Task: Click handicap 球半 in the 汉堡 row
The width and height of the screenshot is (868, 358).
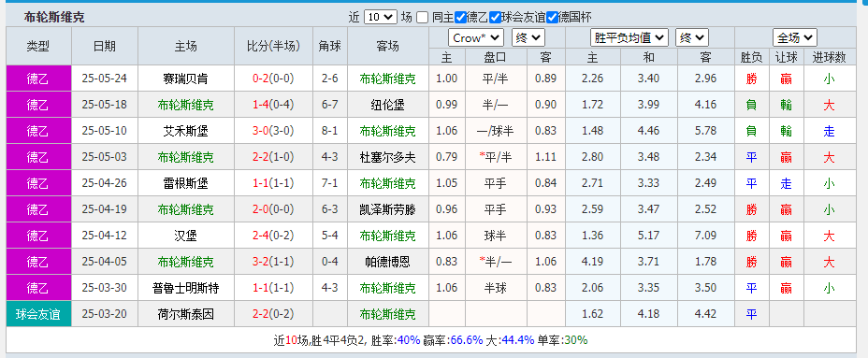Action: pos(496,236)
